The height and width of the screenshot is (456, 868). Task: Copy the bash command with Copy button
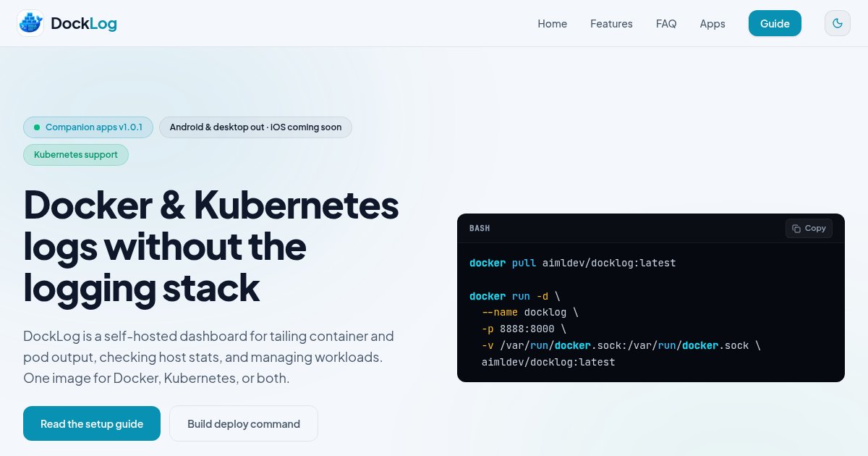(x=809, y=228)
